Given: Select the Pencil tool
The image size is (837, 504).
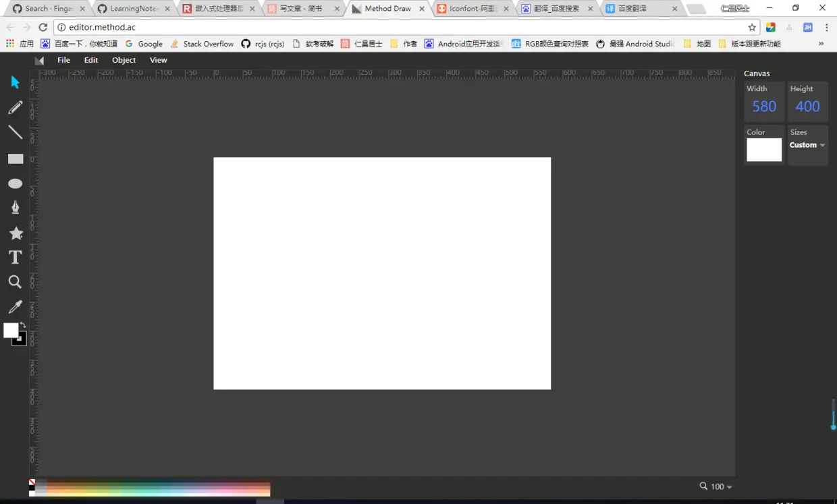Looking at the screenshot, I should [15, 107].
